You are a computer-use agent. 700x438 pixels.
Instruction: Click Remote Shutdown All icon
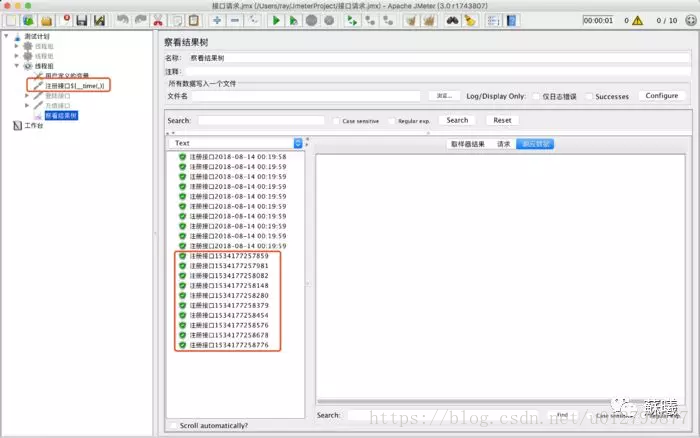[x=388, y=21]
